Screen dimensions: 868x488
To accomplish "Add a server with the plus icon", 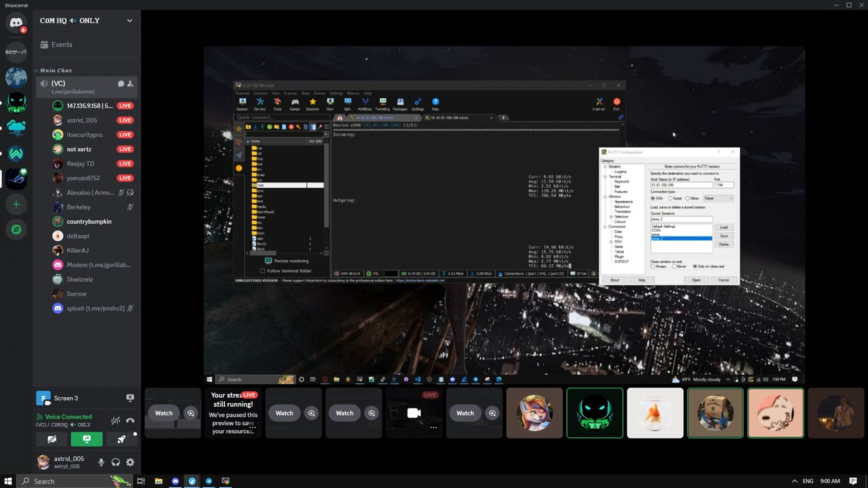I will (16, 204).
